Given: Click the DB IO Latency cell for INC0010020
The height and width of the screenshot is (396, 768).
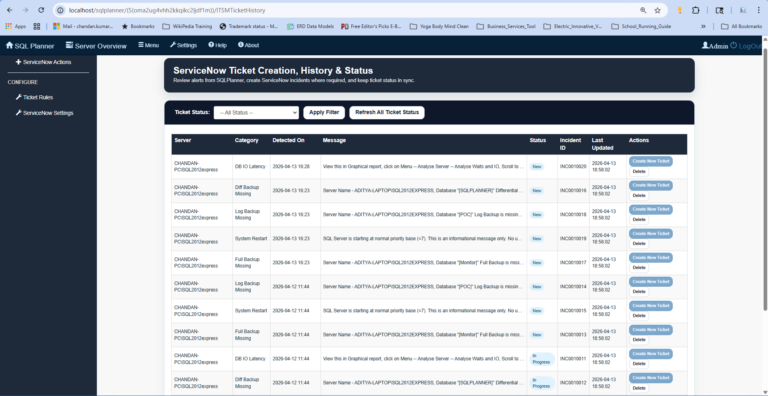Looking at the screenshot, I should tap(250, 167).
